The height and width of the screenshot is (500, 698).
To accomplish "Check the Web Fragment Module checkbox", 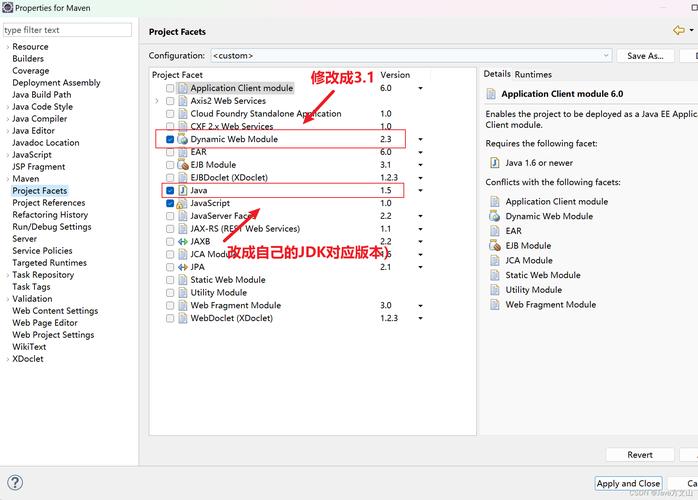I will coord(170,305).
